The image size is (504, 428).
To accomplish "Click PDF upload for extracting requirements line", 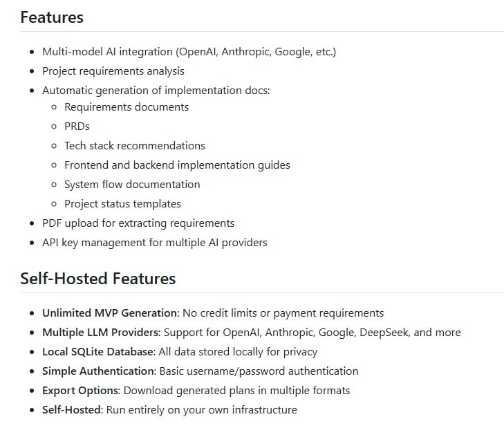I will (x=138, y=223).
